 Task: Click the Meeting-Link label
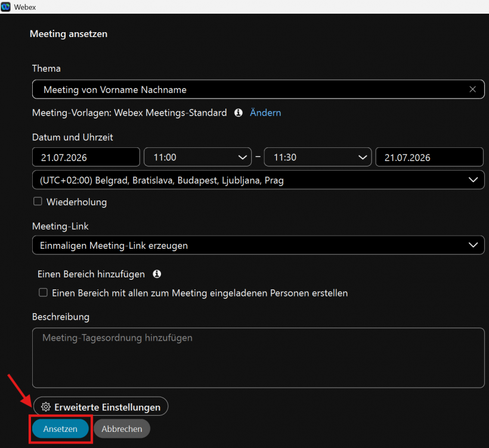pos(60,226)
